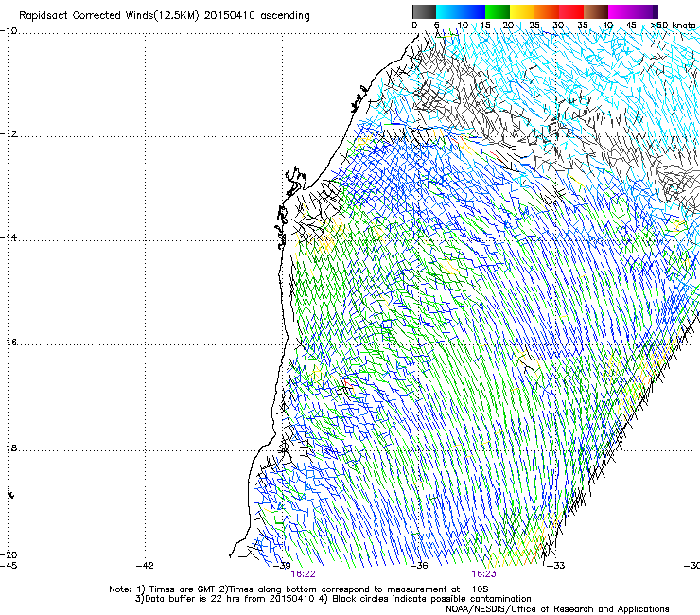Click the legend scale label "25"
Viewport: 700px width, 615px height.
[x=534, y=26]
